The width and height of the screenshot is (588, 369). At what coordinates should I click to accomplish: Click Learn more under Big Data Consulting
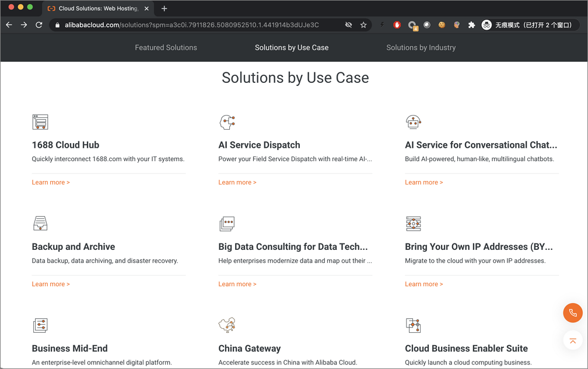click(237, 284)
